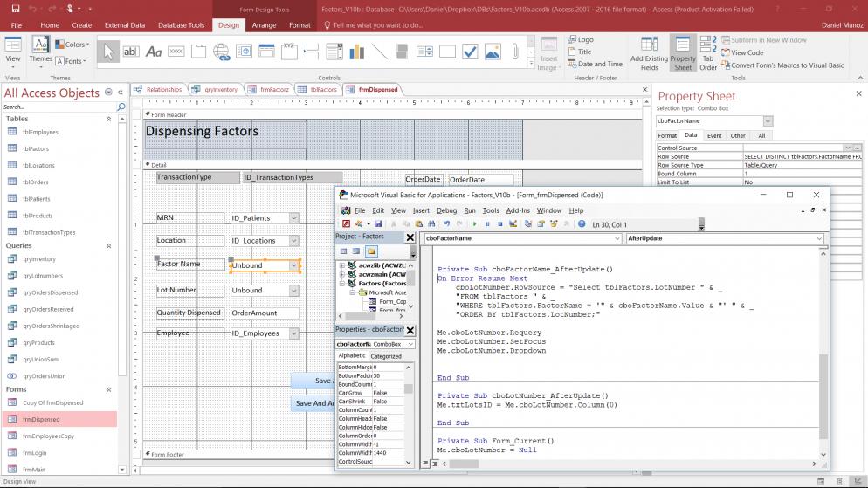Show Categorized tab in VBA Properties window
Image resolution: width=868 pixels, height=488 pixels.
pos(386,356)
